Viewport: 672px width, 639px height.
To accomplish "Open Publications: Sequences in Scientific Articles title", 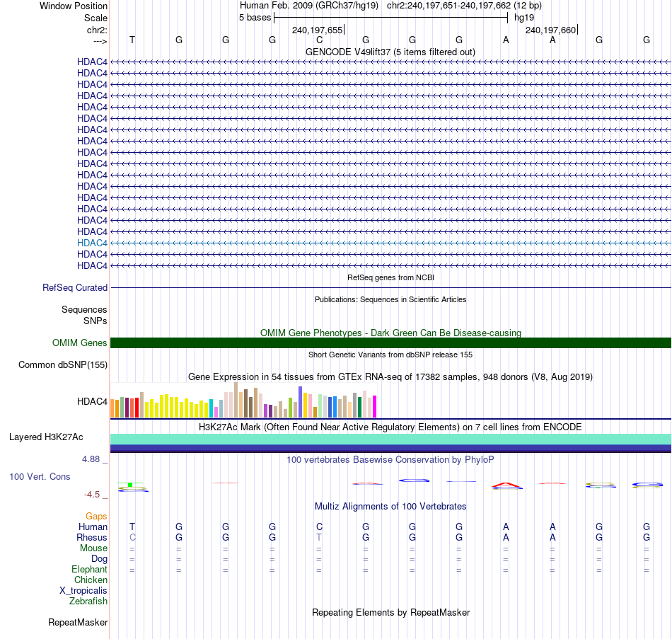I will pyautogui.click(x=390, y=299).
